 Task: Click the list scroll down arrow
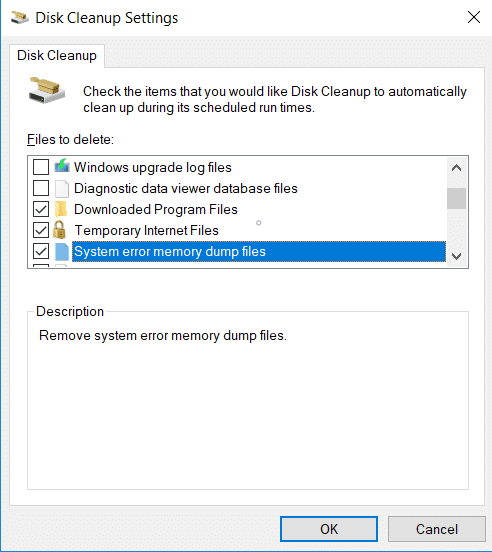[x=456, y=256]
